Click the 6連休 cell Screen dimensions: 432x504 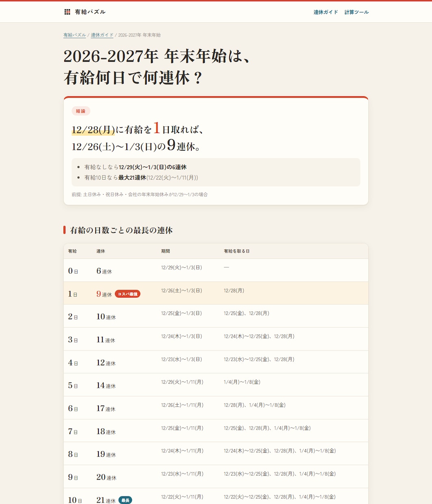(104, 271)
